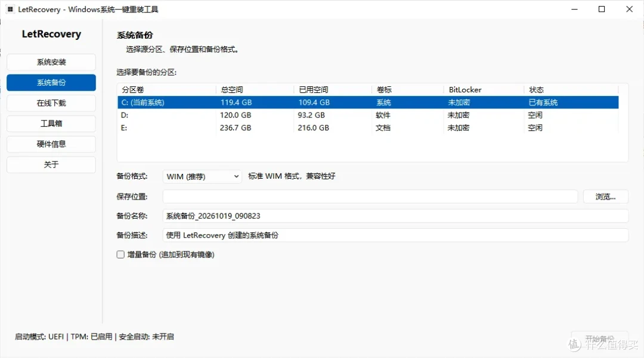Click the 120.0 GB cell
This screenshot has height=358, width=644.
[236, 115]
